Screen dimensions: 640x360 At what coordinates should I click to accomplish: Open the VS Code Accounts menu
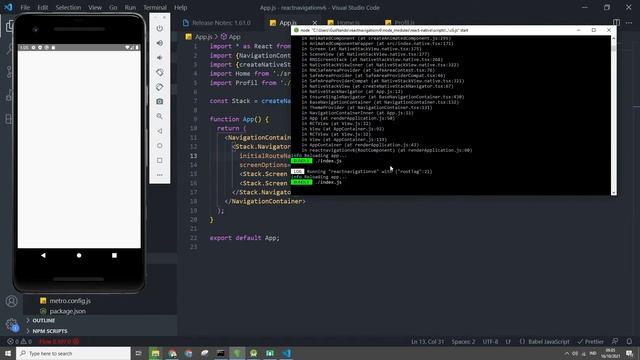tap(11, 301)
